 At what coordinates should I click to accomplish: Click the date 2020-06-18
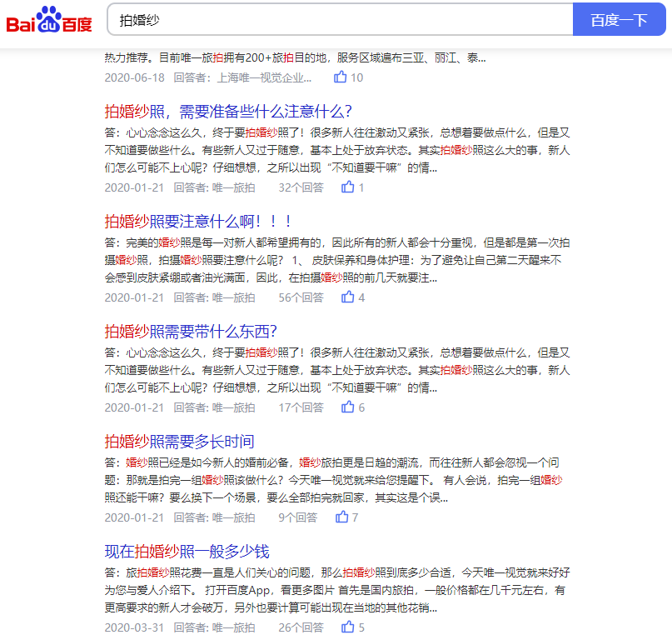tap(135, 77)
